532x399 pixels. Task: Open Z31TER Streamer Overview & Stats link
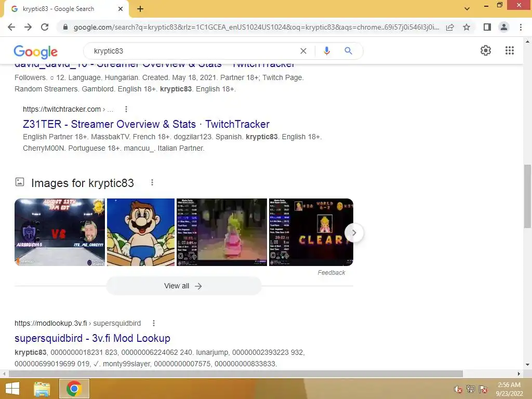click(146, 124)
